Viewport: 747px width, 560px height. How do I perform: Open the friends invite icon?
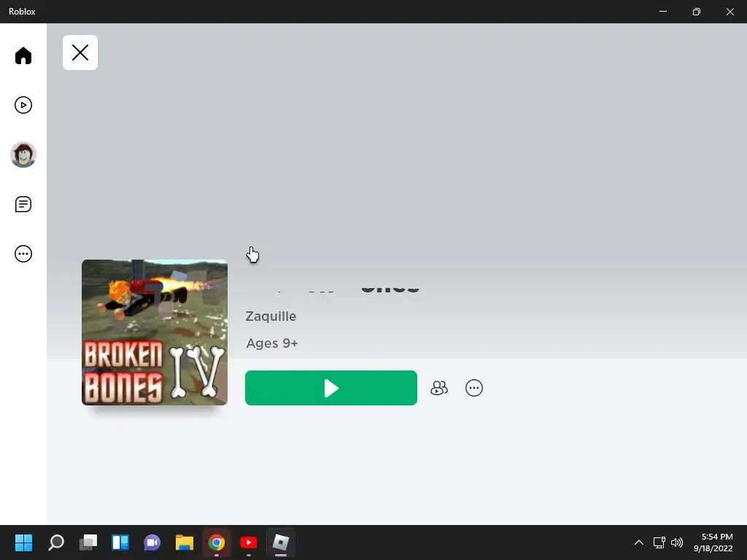point(438,388)
